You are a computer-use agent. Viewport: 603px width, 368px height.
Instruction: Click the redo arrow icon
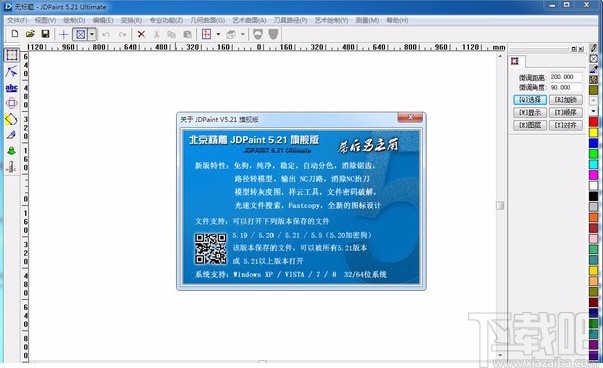coord(122,35)
